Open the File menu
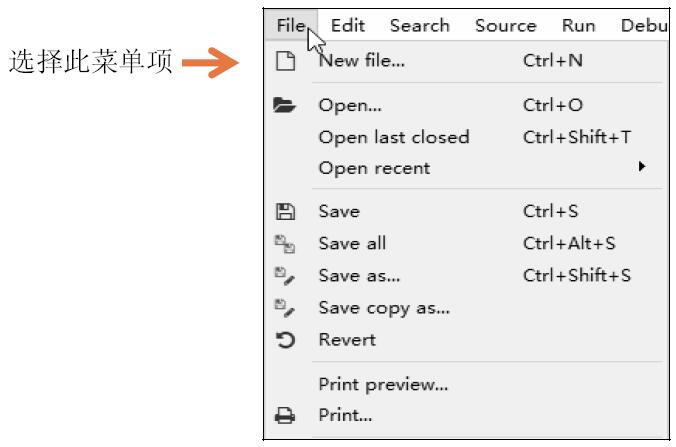Image resolution: width=676 pixels, height=447 pixels. (291, 25)
